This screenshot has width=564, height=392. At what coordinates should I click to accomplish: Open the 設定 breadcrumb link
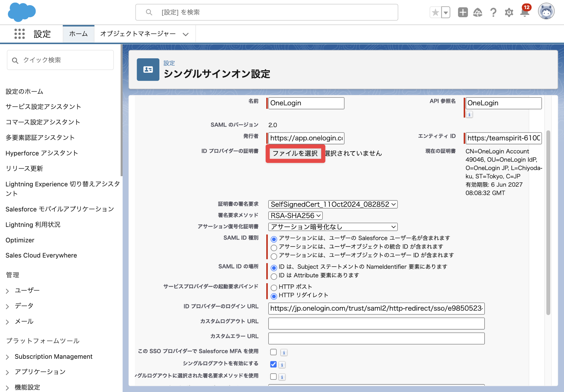(x=169, y=63)
